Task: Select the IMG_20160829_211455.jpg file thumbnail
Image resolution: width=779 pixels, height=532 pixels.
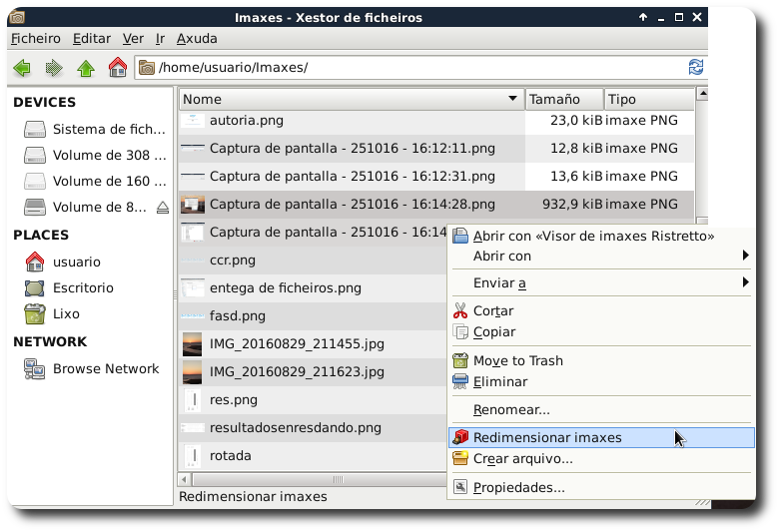Action: point(192,344)
